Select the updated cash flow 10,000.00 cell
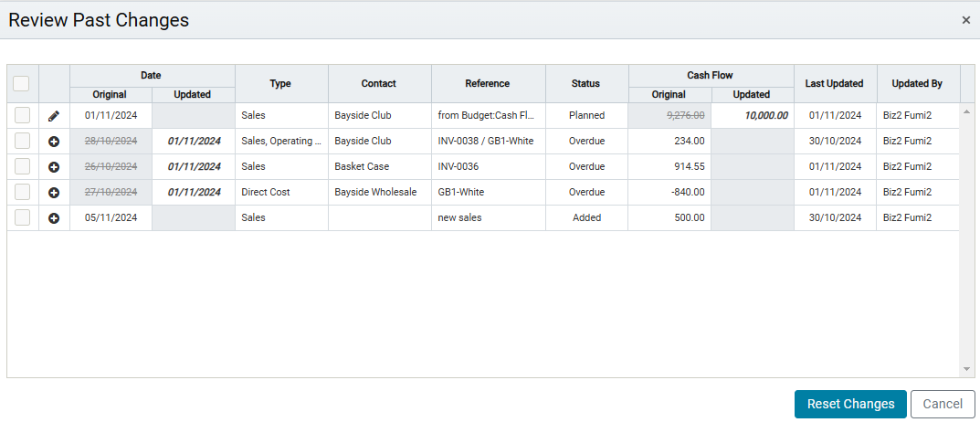980x433 pixels. 753,116
